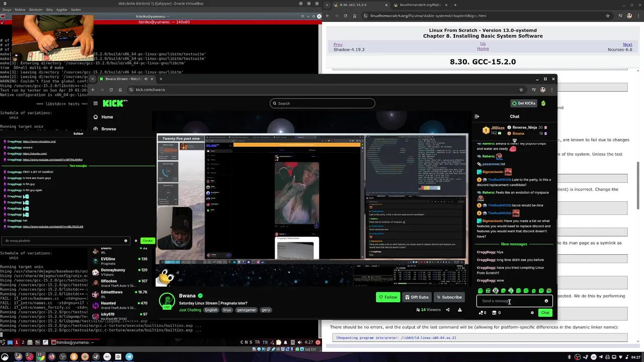The image size is (644, 362).
Task: Collapse the chat panel arrow icon
Action: pyautogui.click(x=476, y=117)
